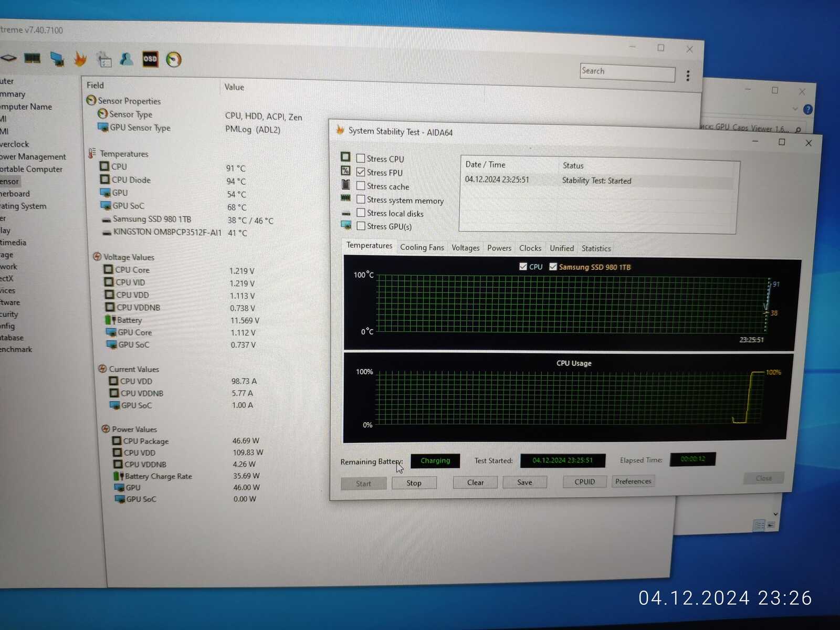Open the Voltages tab
The width and height of the screenshot is (840, 630).
(466, 248)
